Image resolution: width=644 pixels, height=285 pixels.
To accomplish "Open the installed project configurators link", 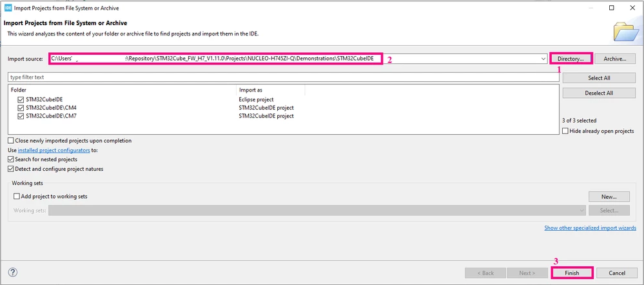I will [x=54, y=150].
